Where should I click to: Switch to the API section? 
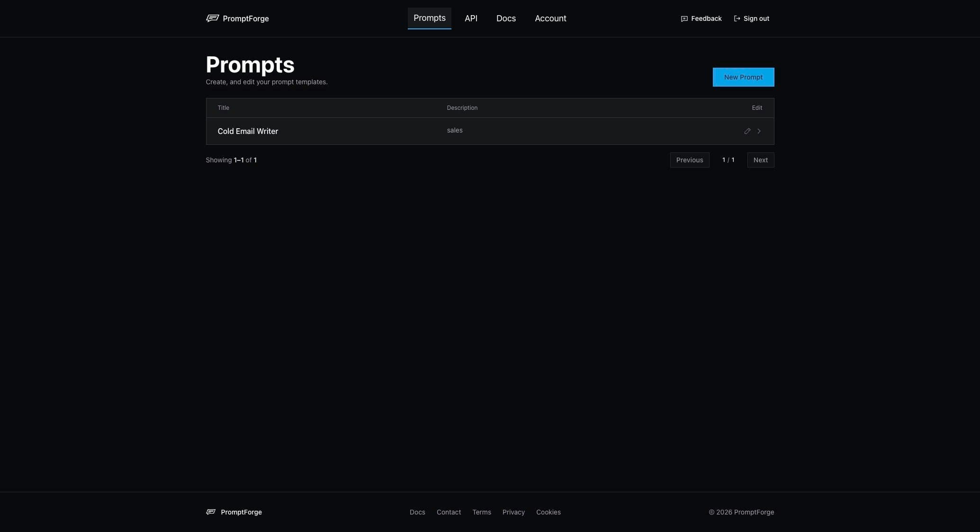(x=470, y=18)
